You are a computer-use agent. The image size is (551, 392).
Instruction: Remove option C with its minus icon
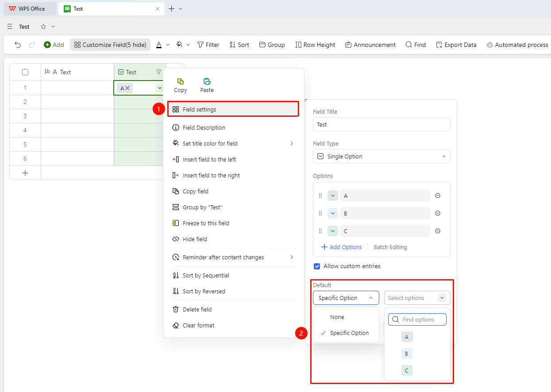[438, 231]
